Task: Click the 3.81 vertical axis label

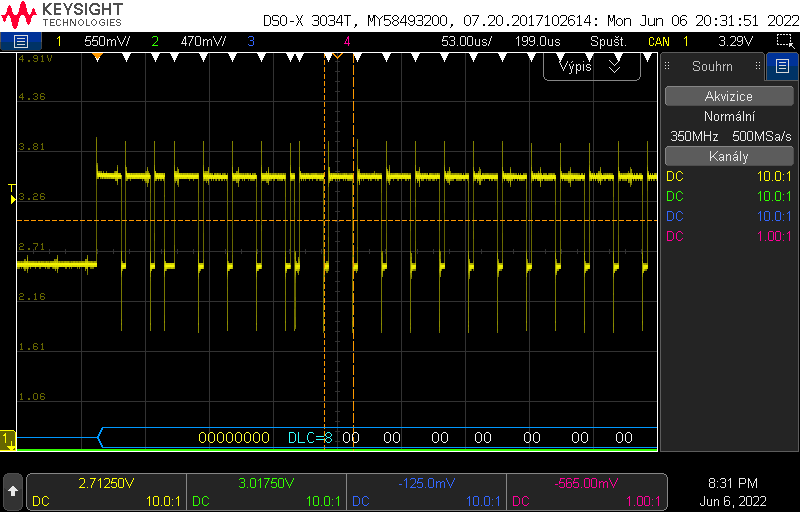Action: pos(32,146)
